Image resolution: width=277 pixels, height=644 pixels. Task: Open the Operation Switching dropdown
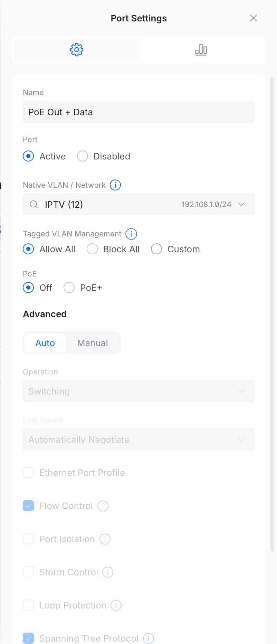[x=138, y=391]
